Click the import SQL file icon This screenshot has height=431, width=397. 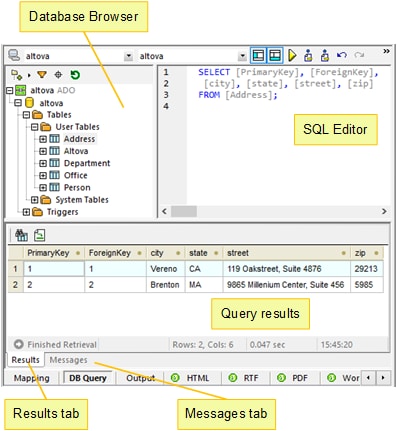tap(308, 55)
